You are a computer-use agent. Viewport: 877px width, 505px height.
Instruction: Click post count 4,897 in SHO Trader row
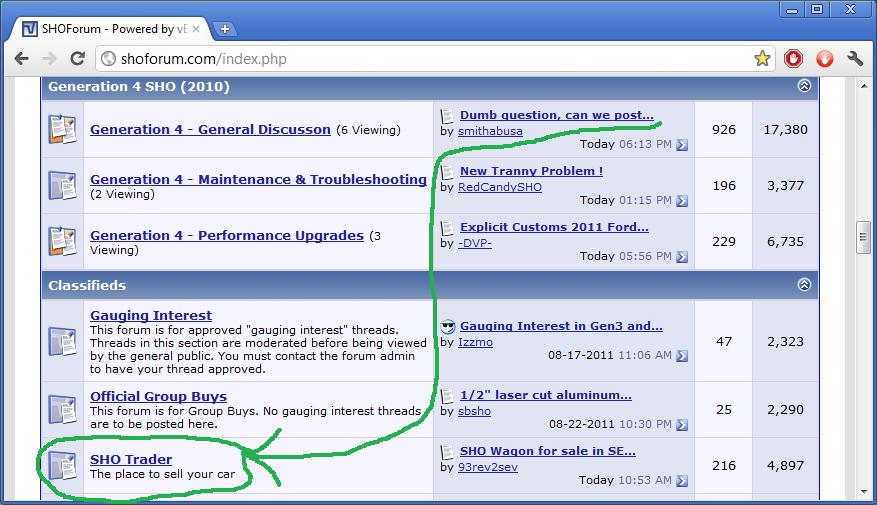[785, 465]
